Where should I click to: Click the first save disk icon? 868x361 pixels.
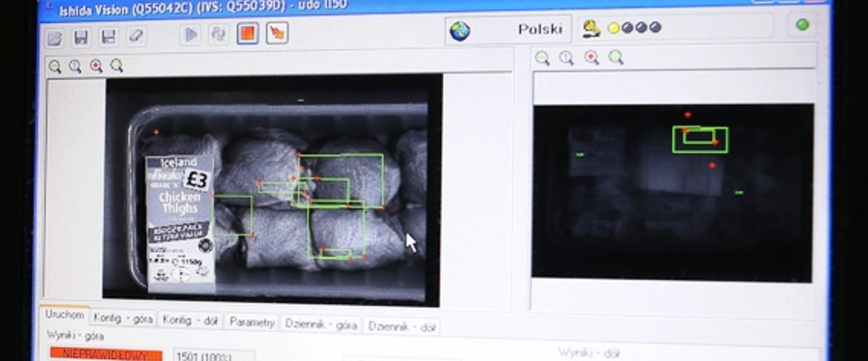point(81,37)
